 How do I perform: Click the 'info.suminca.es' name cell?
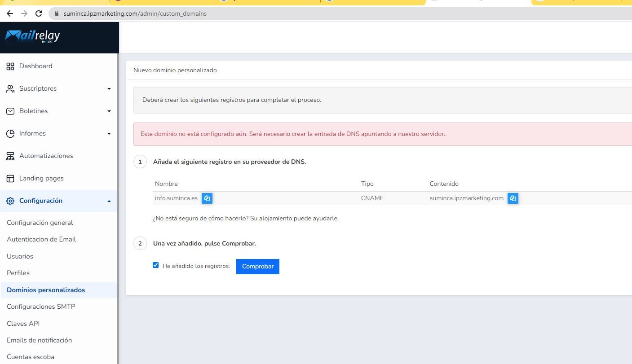click(x=176, y=198)
